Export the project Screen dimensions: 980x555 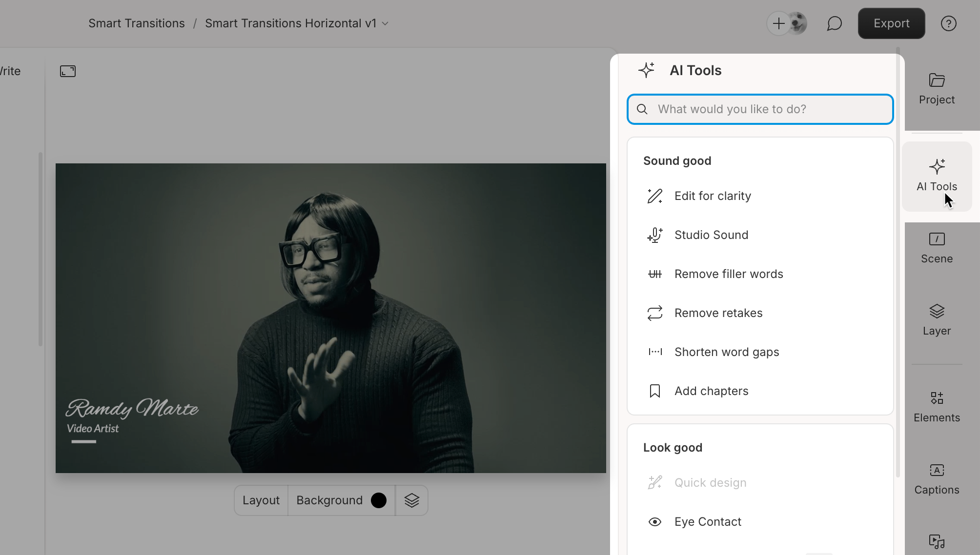[x=891, y=23]
